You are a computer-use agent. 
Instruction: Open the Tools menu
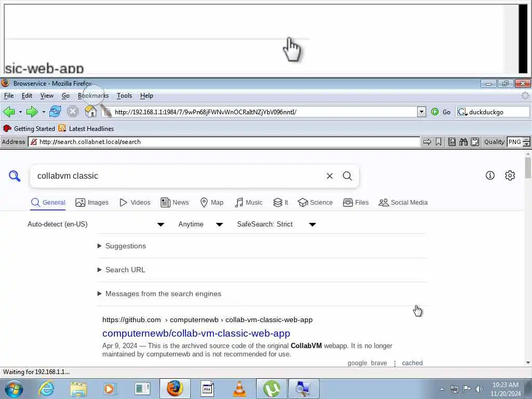click(x=124, y=96)
